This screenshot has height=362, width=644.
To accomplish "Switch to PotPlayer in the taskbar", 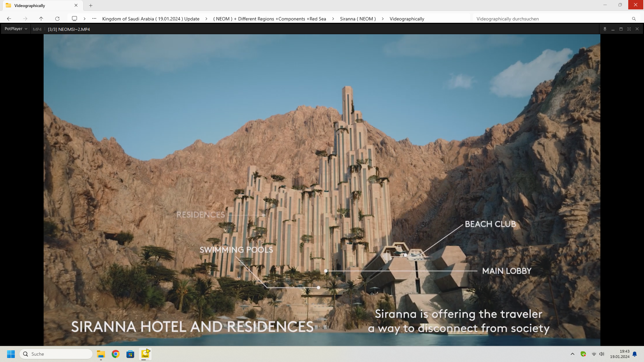I will [145, 354].
